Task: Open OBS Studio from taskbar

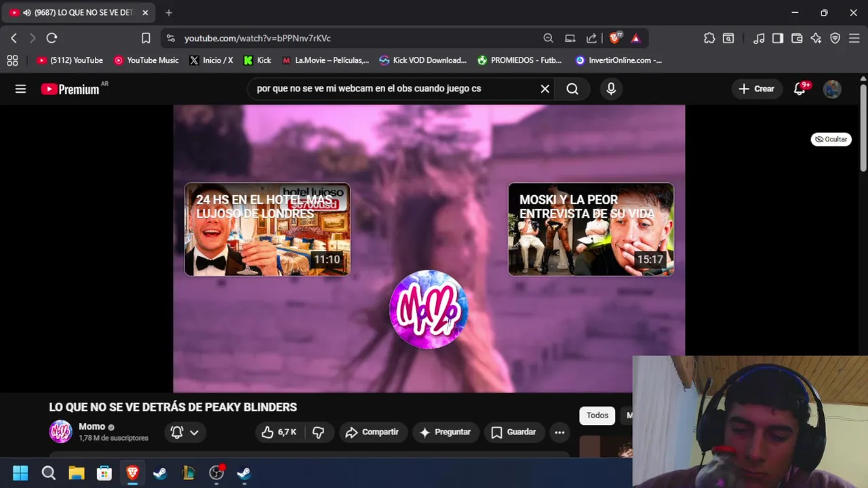Action: tap(216, 473)
